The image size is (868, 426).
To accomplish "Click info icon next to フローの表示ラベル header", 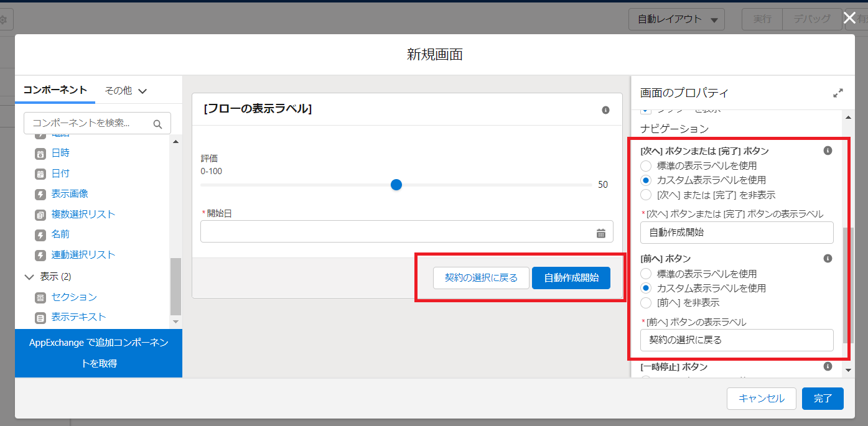I will [x=605, y=110].
